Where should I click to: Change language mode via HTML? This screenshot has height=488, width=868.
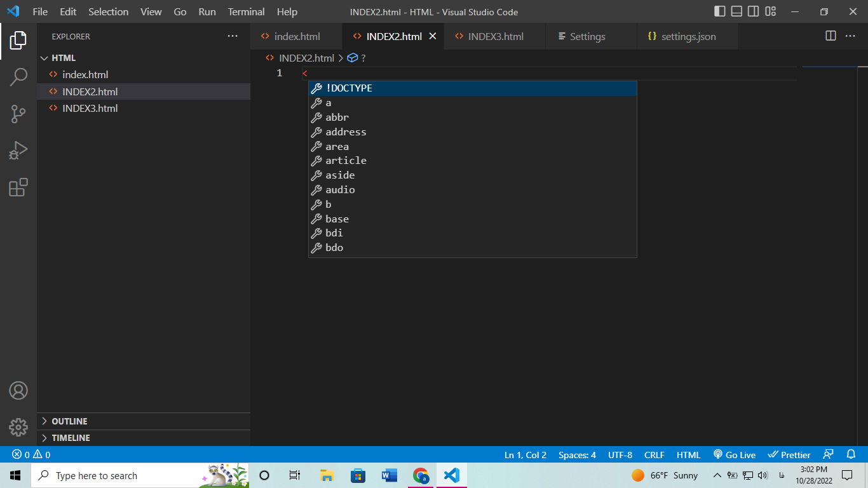pyautogui.click(x=688, y=455)
